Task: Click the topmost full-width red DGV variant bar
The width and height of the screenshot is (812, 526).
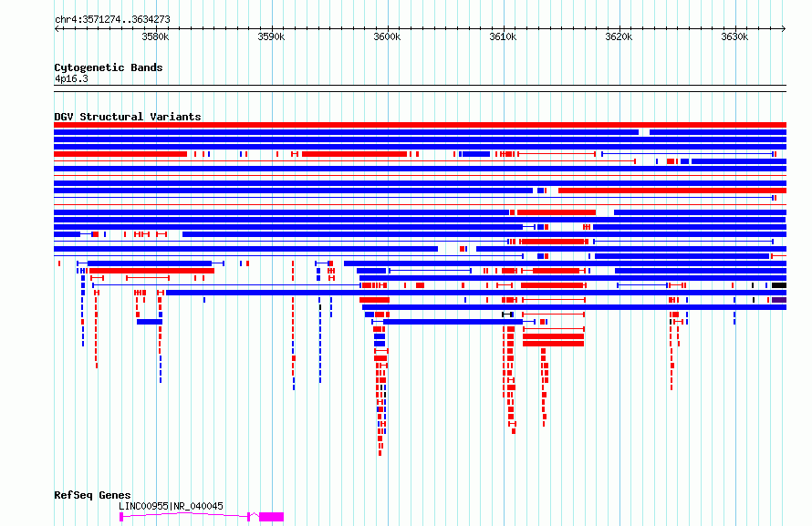Action: pyautogui.click(x=420, y=125)
